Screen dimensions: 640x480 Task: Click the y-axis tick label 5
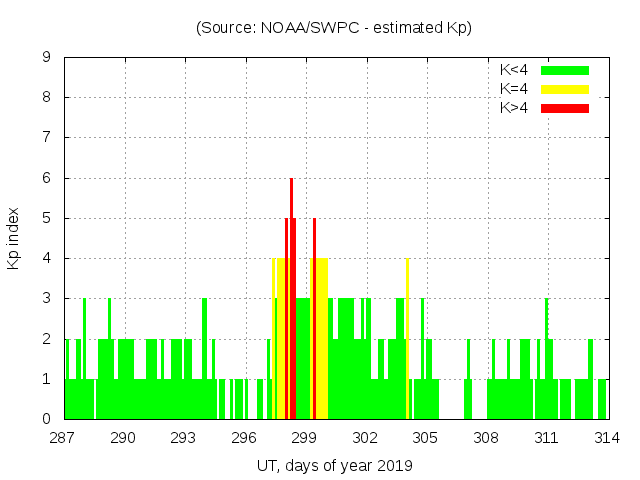click(x=46, y=218)
